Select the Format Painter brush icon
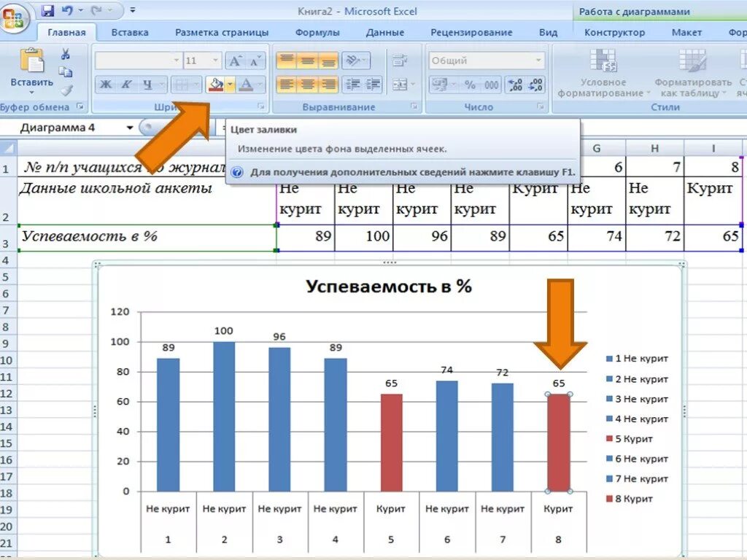Image resolution: width=747 pixels, height=560 pixels. (66, 90)
